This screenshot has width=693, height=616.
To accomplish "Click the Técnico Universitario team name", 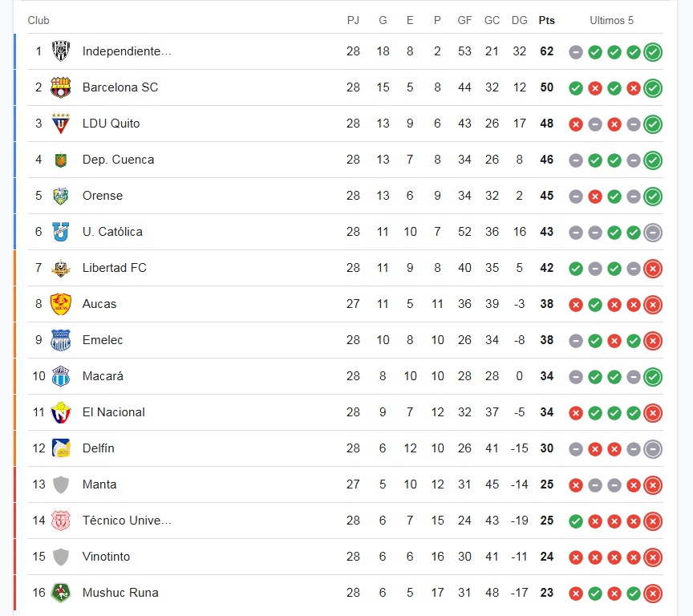I will tap(127, 521).
